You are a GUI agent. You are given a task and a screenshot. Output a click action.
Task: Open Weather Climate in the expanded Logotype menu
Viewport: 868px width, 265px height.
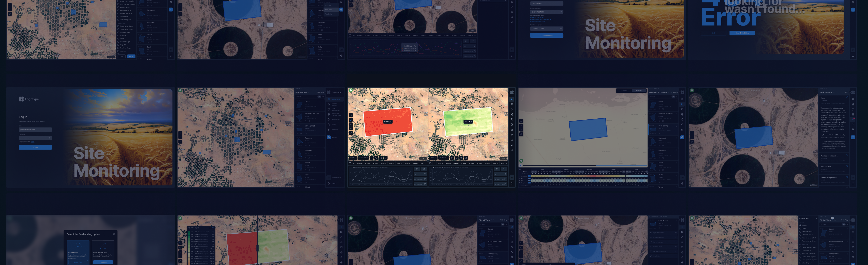pyautogui.click(x=334, y=104)
